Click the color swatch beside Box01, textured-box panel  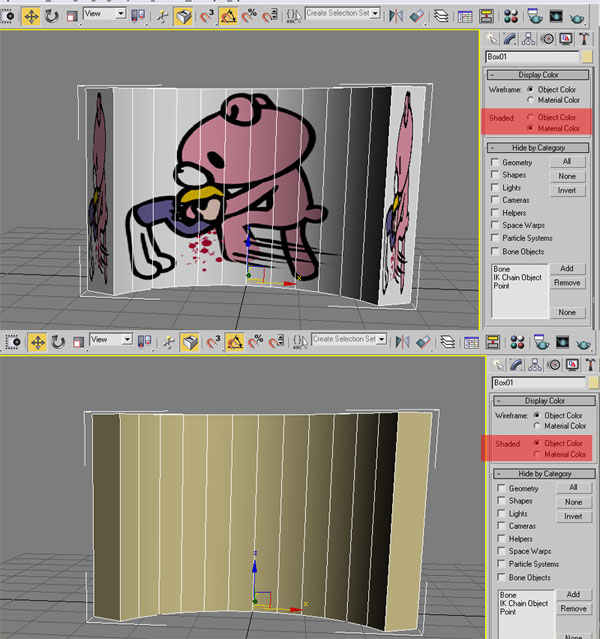587,57
